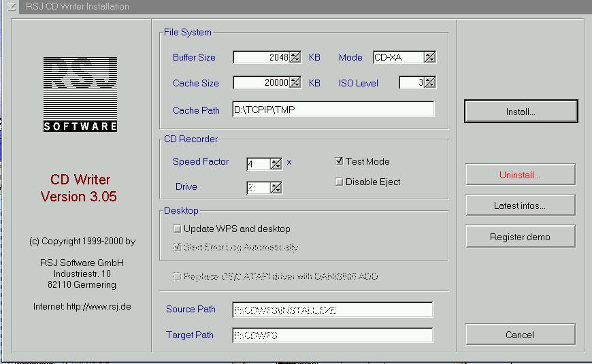
Task: Adjust the Speed Factor spinner
Action: (x=276, y=164)
